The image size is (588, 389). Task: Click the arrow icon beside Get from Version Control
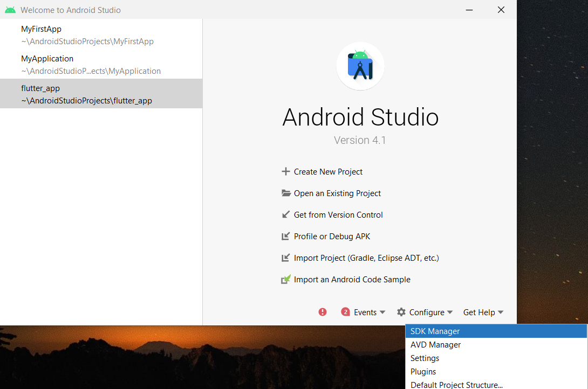coord(286,214)
